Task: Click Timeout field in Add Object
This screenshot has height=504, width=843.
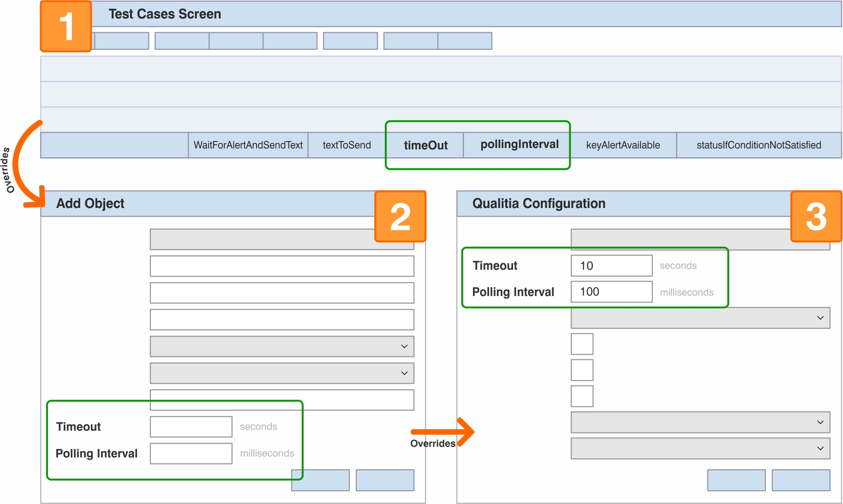Action: [x=191, y=427]
